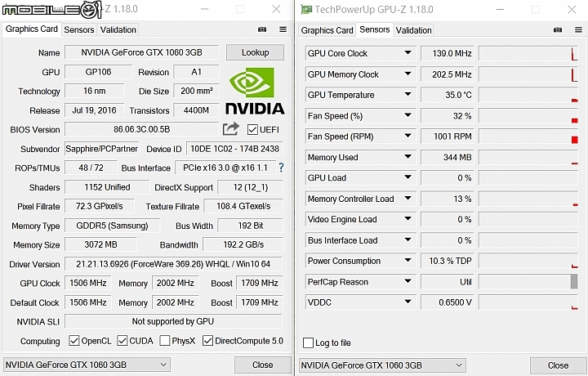This screenshot has width=588, height=376.
Task: Click the Name field NVIDIA GeForce GTX 1060 3GB
Action: pos(142,52)
